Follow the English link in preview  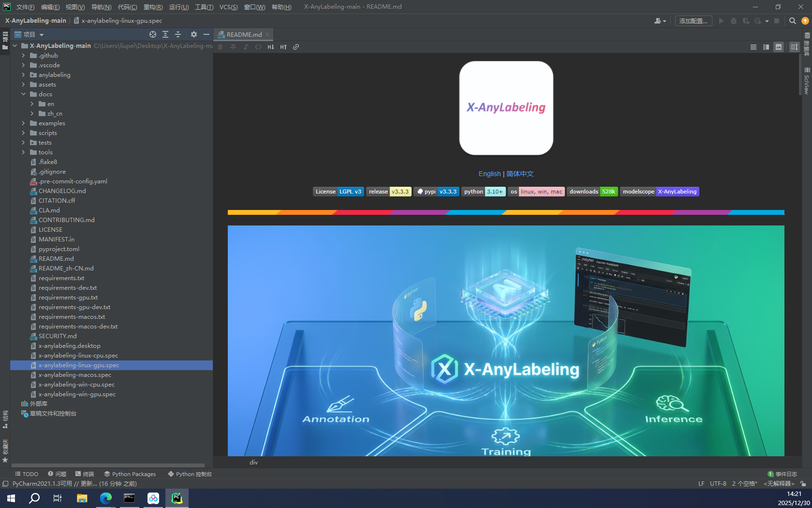click(489, 174)
